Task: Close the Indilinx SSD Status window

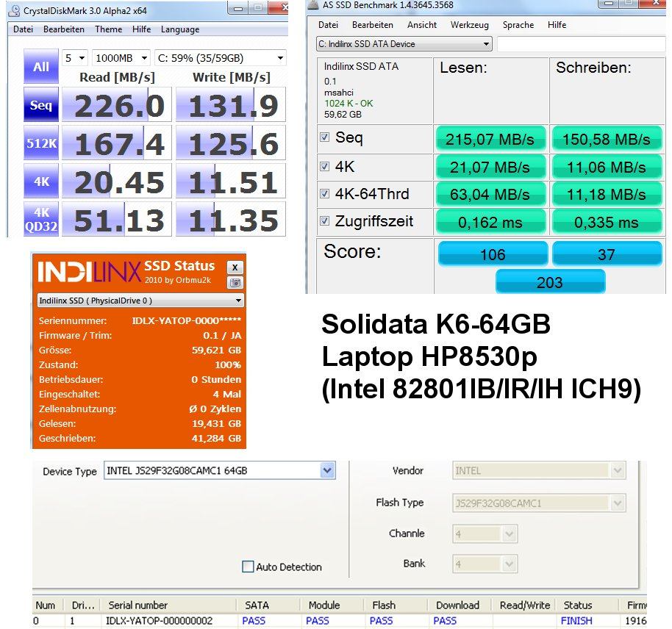Action: [235, 267]
